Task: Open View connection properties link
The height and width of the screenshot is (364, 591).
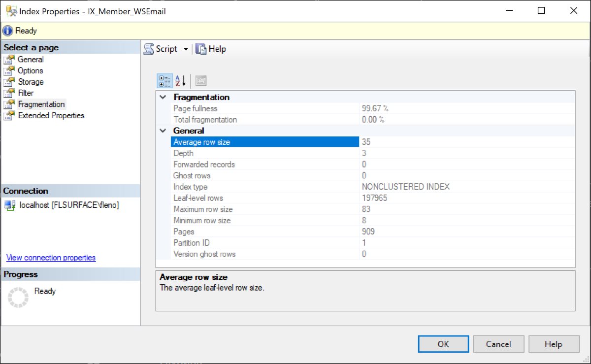Action: (51, 258)
